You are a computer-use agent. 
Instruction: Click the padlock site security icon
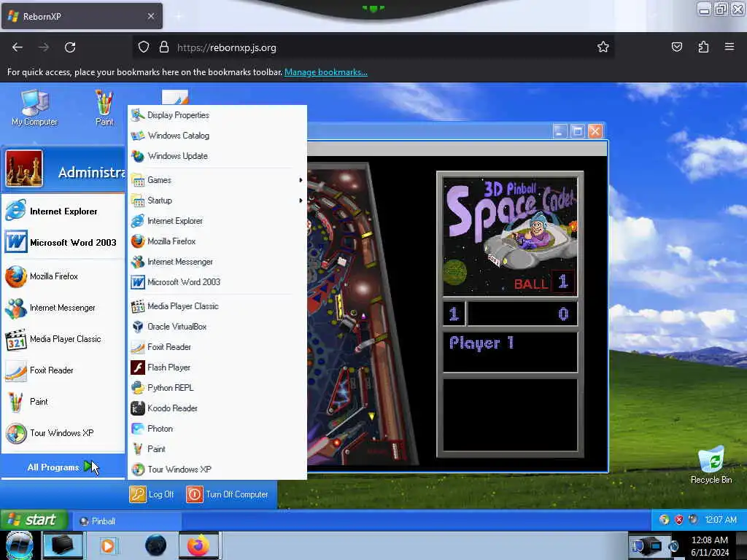[164, 47]
